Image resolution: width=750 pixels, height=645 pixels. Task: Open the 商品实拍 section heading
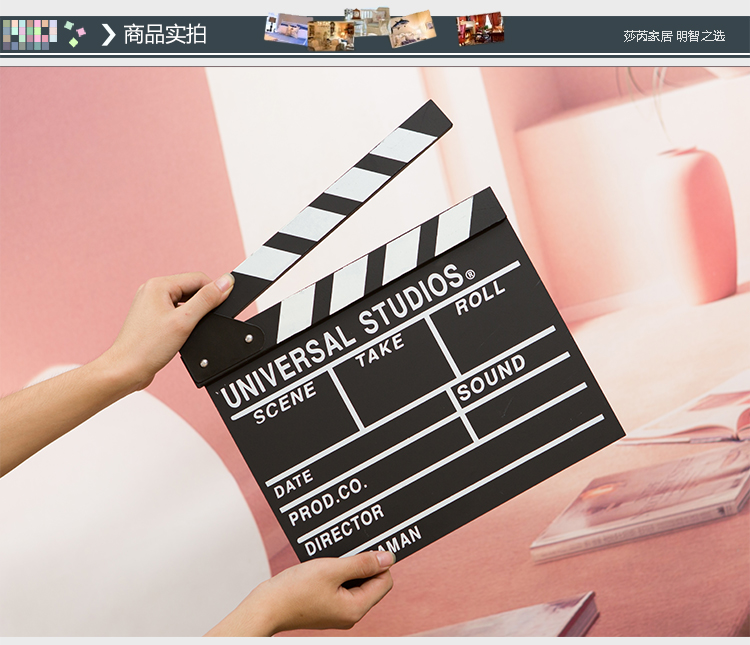[x=165, y=34]
